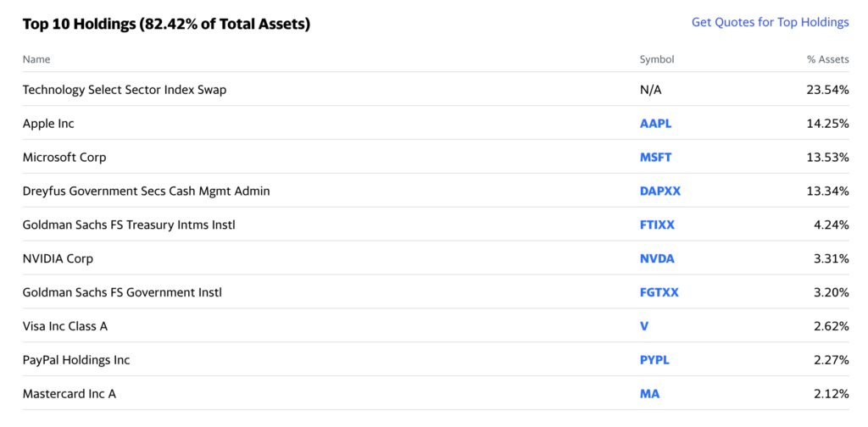Open the FTIXX symbol link
The width and height of the screenshot is (868, 427).
(x=657, y=225)
